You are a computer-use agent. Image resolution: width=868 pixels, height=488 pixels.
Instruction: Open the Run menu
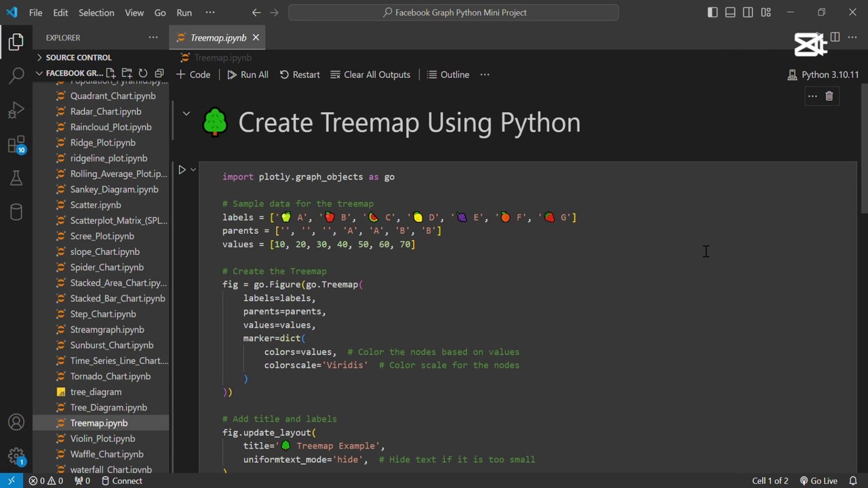[x=184, y=12]
